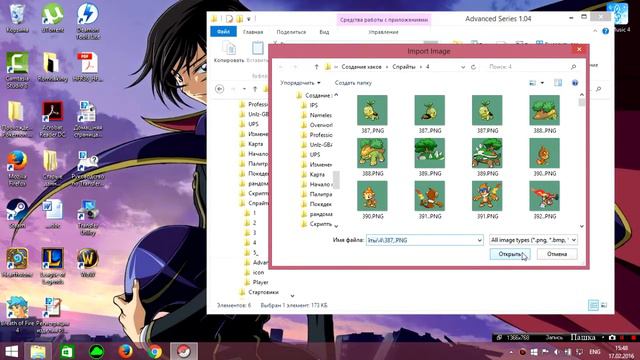Viewport: 640px width, 360px height.
Task: Switch to the Главная ribbon tab
Action: [x=253, y=32]
